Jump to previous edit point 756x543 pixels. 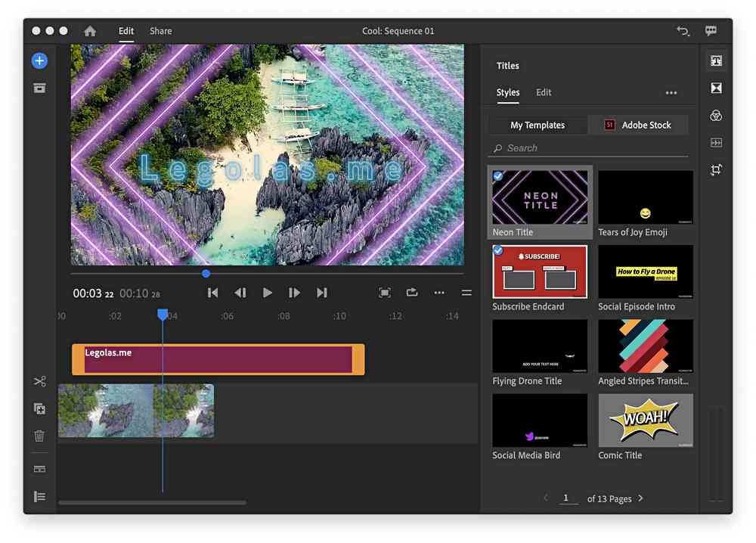[212, 293]
